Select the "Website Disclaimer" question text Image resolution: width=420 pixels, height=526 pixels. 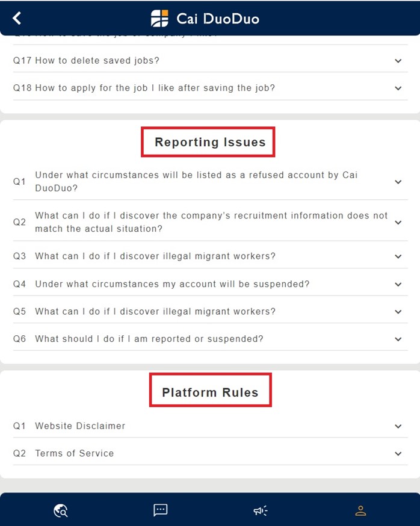pyautogui.click(x=80, y=426)
